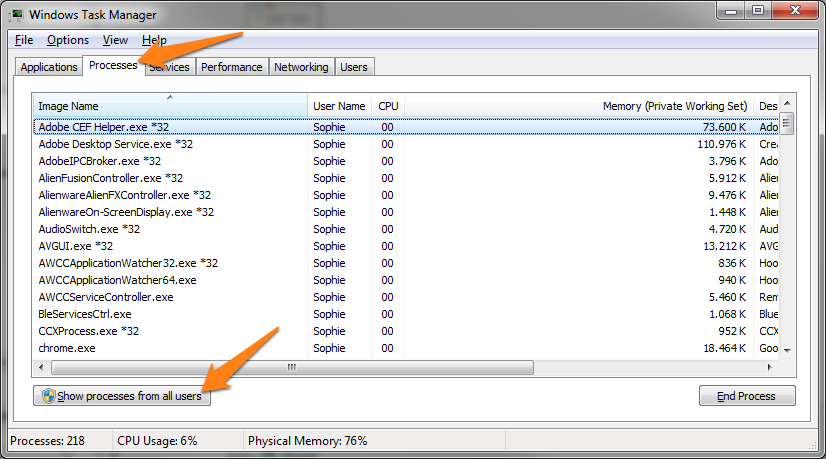Switch to the Users tab
Image resolution: width=826 pixels, height=459 pixels.
pos(354,67)
